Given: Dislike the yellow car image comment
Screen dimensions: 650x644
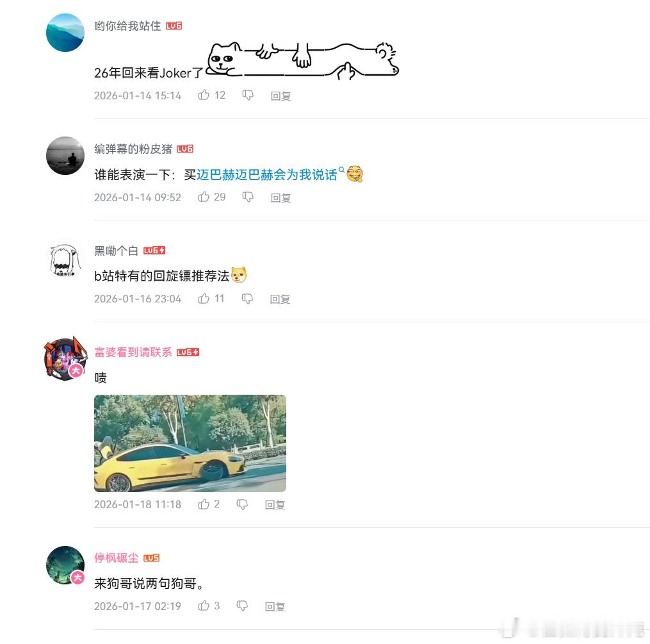Looking at the screenshot, I should point(242,504).
